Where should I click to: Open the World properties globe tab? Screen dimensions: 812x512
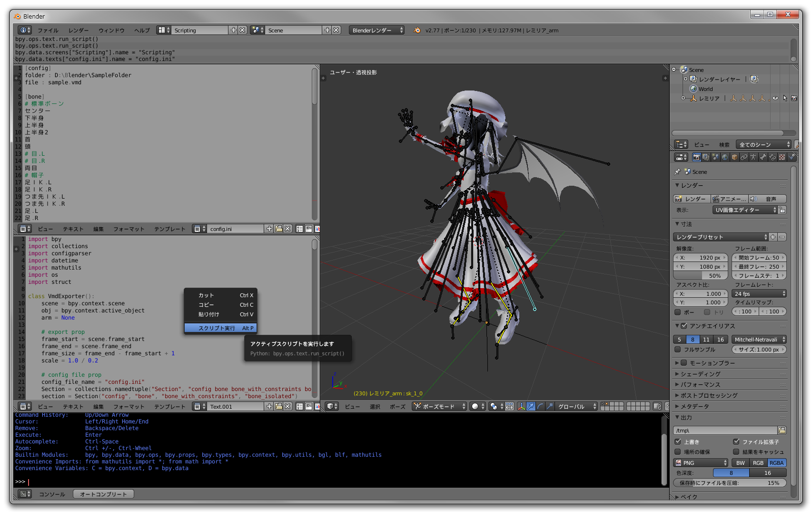pos(725,157)
